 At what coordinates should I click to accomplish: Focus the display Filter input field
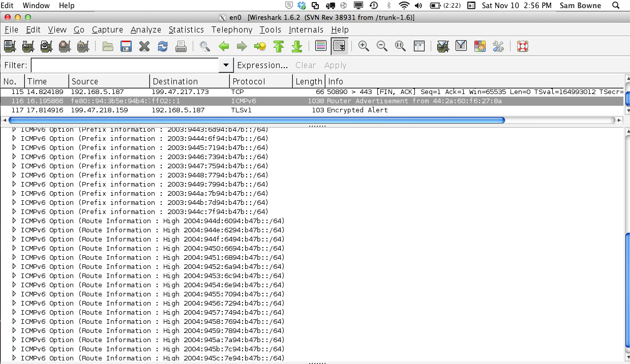pos(125,65)
